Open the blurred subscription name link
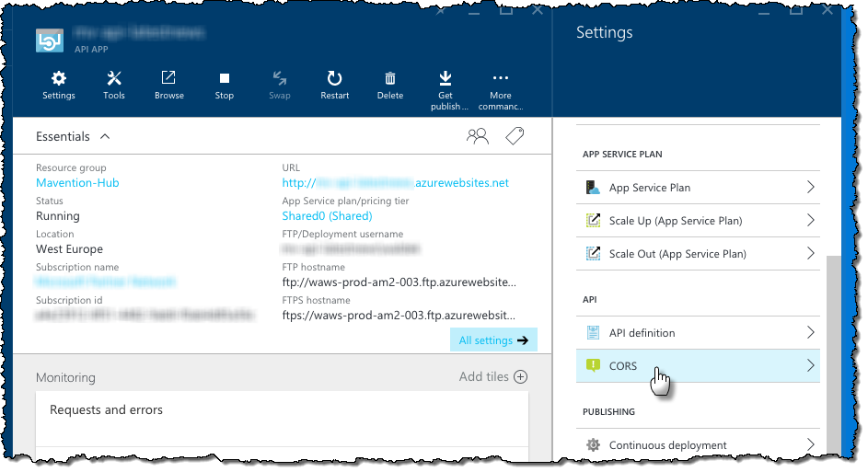This screenshot has width=868, height=472. click(x=105, y=282)
